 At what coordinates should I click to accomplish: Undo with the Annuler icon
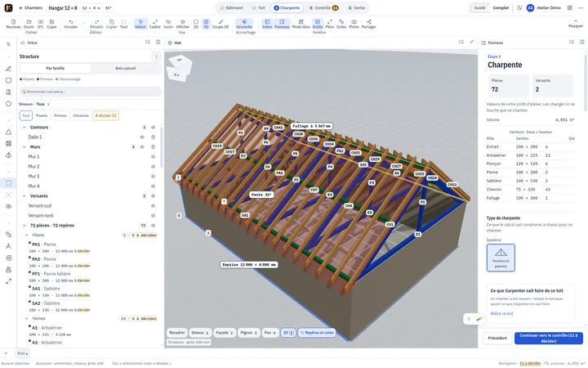[x=71, y=24]
